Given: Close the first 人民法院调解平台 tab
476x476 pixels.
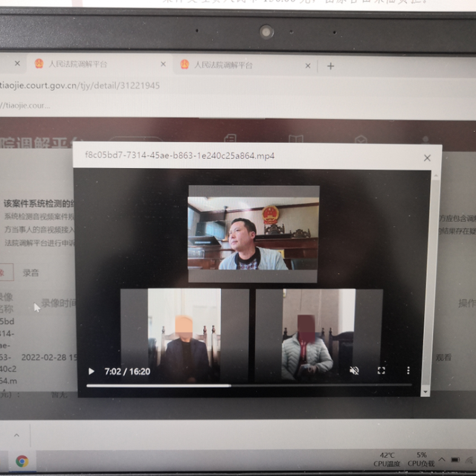Looking at the screenshot, I should pos(163,64).
